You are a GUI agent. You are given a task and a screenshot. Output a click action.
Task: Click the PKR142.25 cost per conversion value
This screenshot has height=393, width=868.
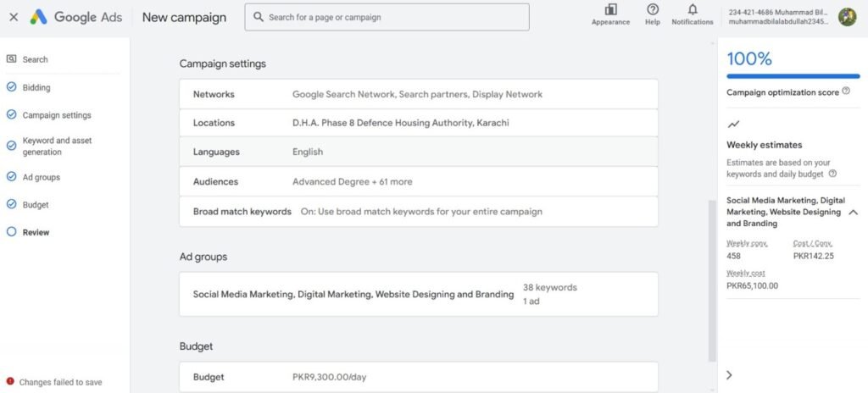[813, 256]
